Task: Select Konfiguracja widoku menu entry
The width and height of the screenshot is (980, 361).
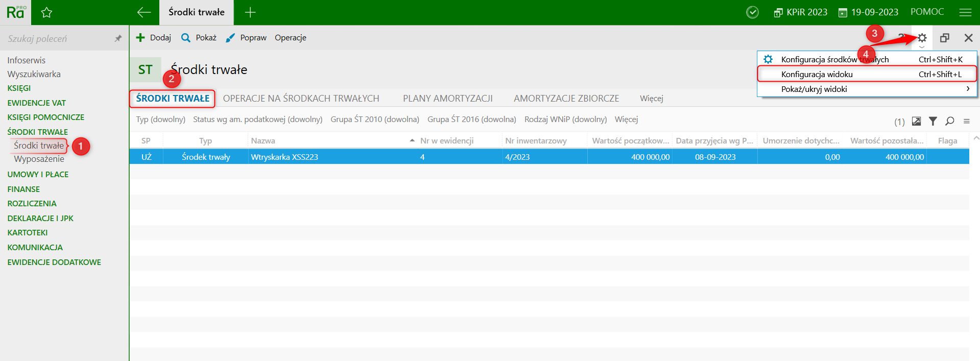Action: point(867,74)
